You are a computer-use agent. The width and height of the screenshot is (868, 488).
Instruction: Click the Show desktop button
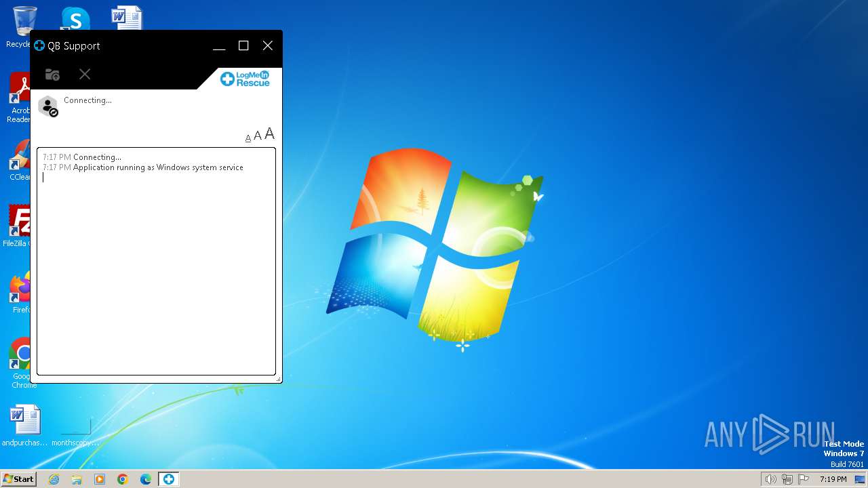(861, 479)
